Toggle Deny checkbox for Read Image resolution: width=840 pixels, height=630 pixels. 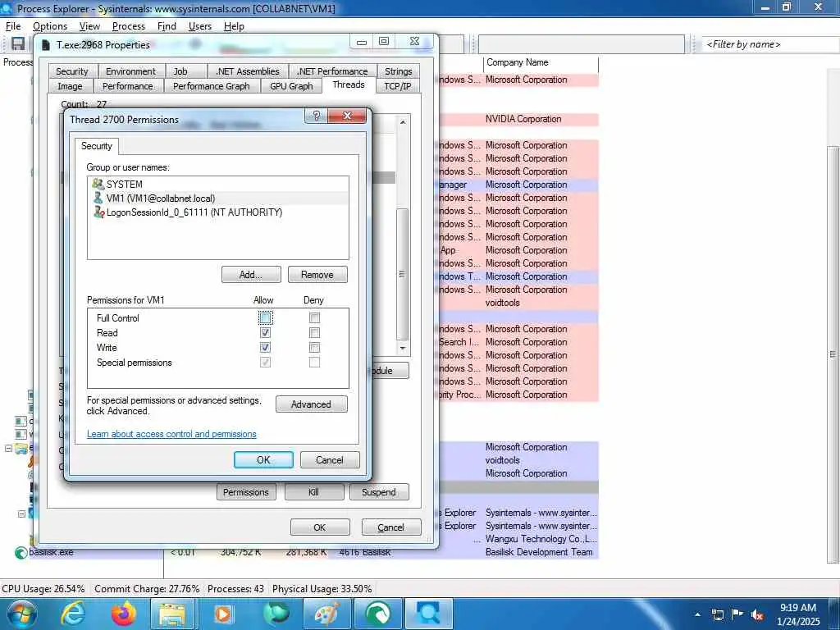[314, 333]
